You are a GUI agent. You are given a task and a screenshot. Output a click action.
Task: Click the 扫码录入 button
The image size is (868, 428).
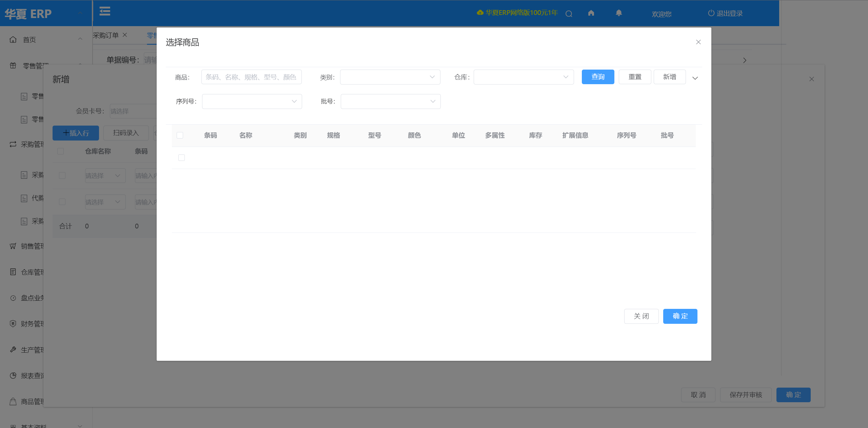[126, 133]
